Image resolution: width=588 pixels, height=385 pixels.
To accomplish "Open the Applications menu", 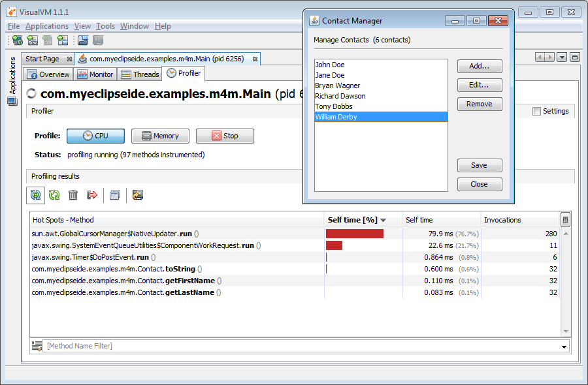I will [47, 26].
